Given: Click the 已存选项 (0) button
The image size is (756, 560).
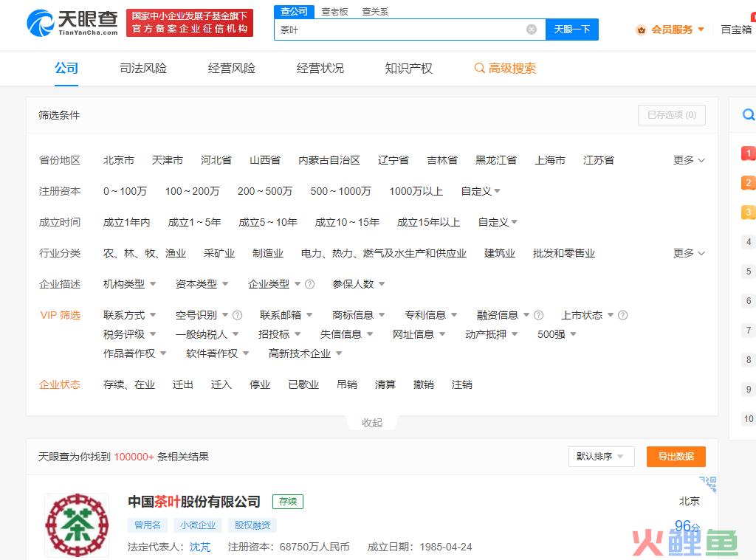Looking at the screenshot, I should (x=672, y=115).
